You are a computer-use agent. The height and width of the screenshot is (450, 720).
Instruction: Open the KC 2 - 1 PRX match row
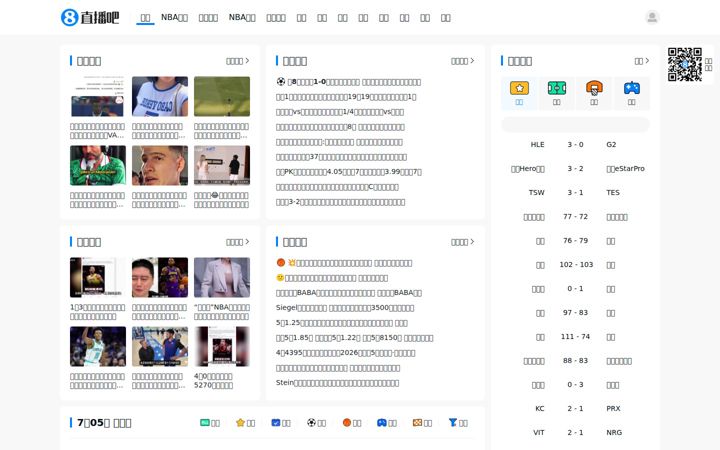[x=575, y=409]
